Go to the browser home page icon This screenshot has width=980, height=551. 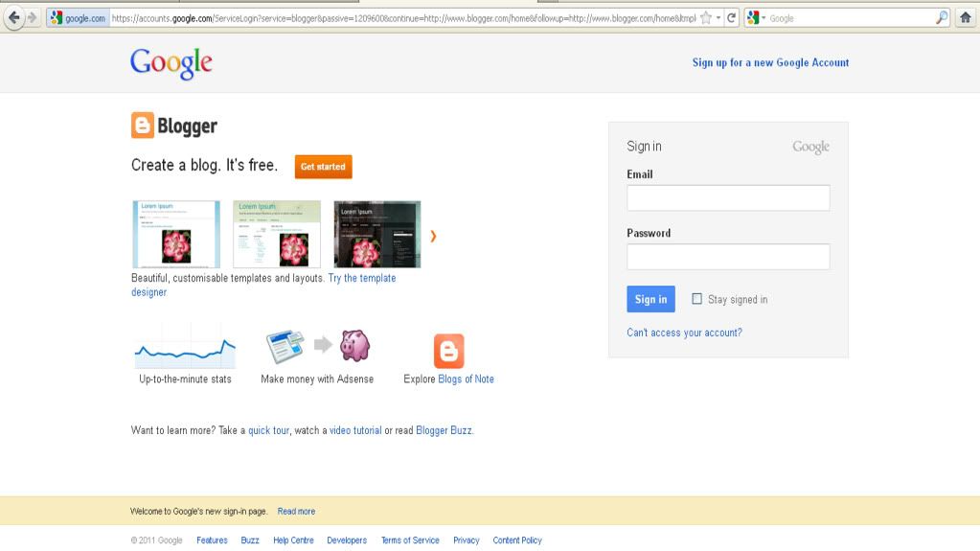click(x=966, y=18)
